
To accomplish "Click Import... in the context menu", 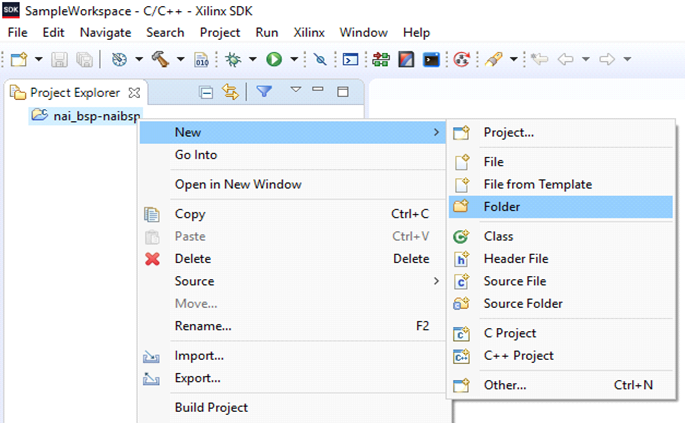I will point(199,355).
